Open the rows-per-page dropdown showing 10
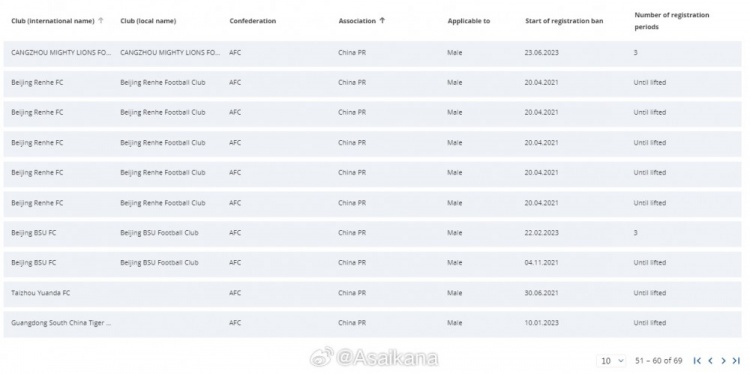 [x=611, y=361]
